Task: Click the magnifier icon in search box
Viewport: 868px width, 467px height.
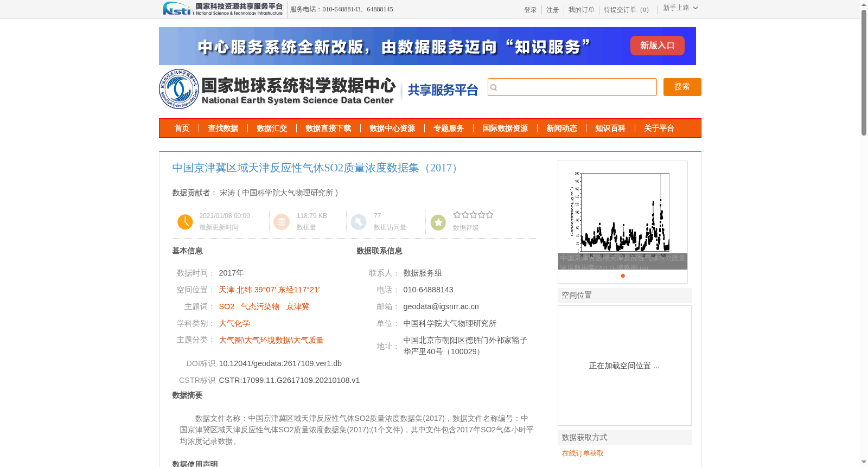Action: coord(494,87)
